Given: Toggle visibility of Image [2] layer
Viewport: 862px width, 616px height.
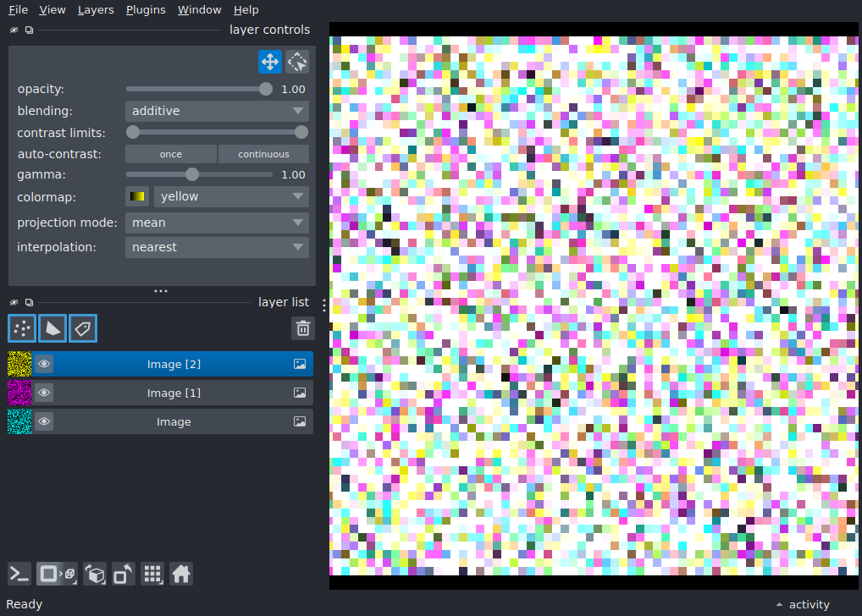Looking at the screenshot, I should click(x=44, y=364).
